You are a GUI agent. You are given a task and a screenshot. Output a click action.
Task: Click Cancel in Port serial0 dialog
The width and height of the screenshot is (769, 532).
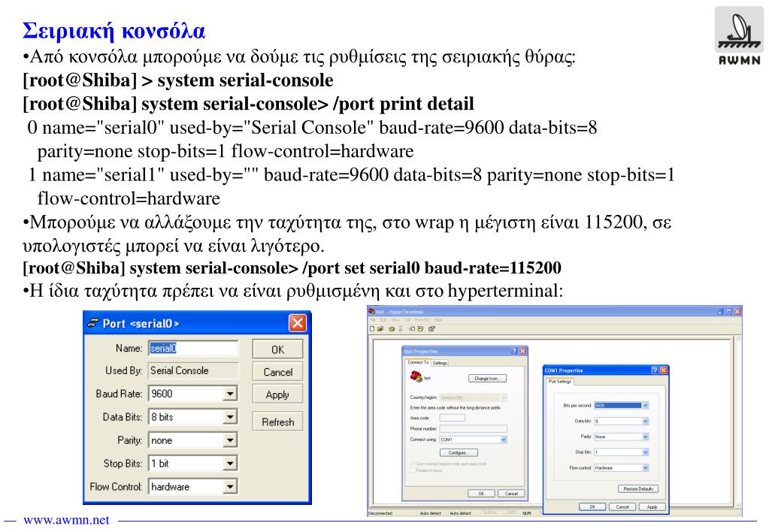pyautogui.click(x=277, y=372)
